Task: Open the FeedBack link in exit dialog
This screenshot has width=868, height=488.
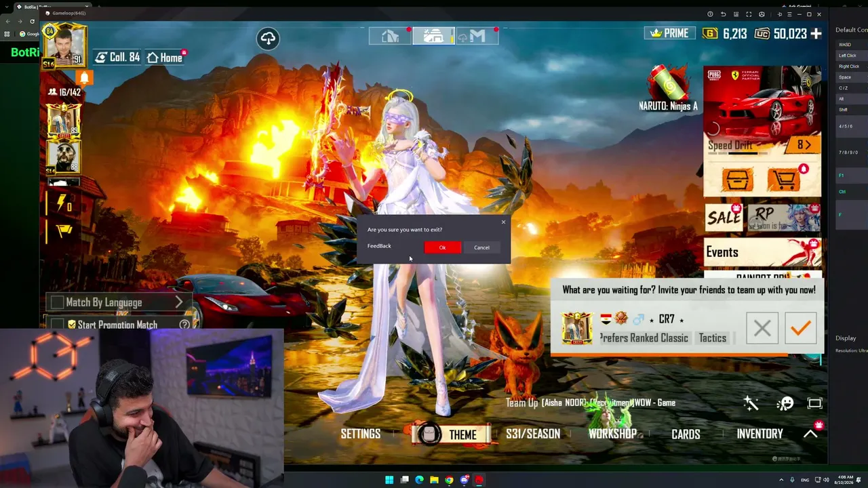Action: click(x=379, y=246)
